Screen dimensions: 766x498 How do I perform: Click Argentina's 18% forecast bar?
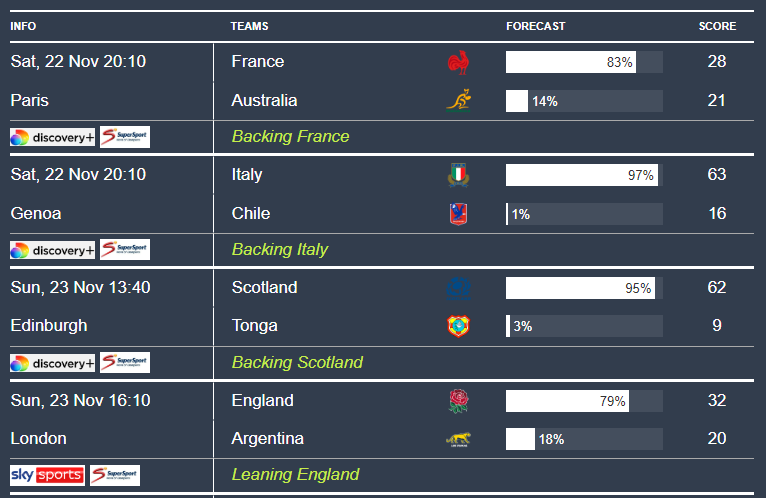583,439
